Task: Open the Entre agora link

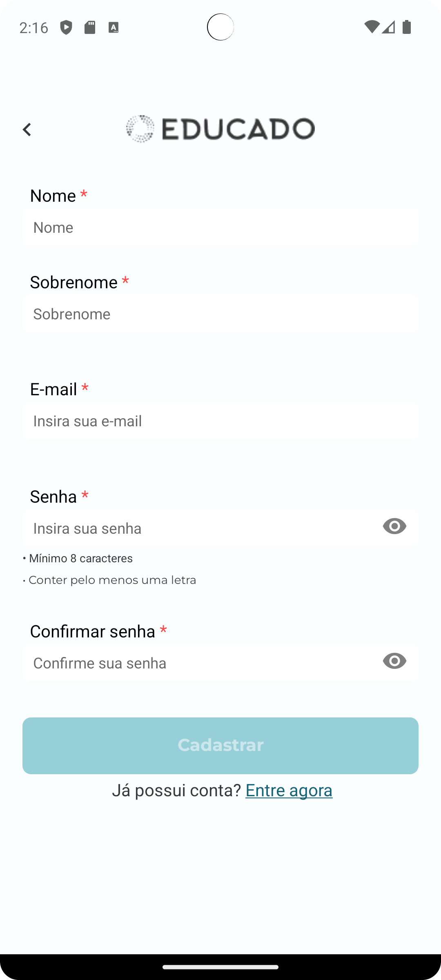Action: pyautogui.click(x=289, y=790)
